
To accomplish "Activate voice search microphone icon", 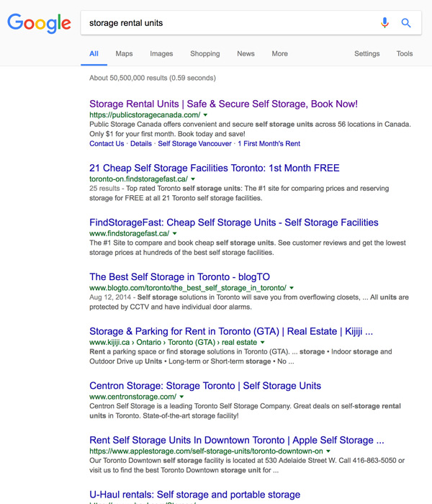I will click(384, 23).
